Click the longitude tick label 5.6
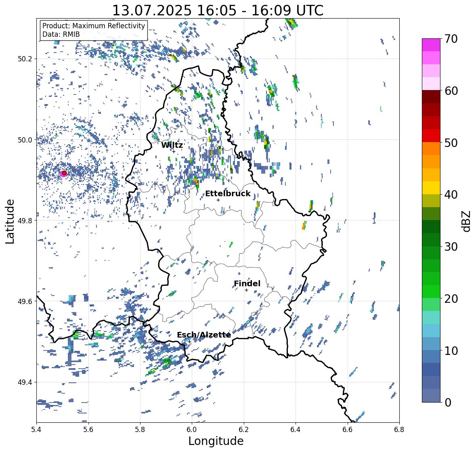Screen dimensions: 476x451 point(88,430)
